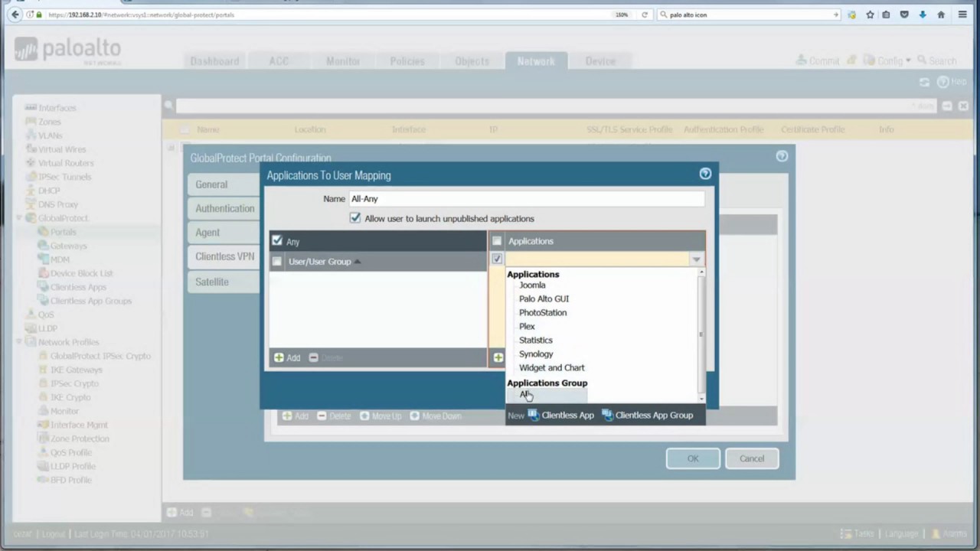Select Synology from the Applications list
Screen dimensions: 980x551
click(x=536, y=354)
